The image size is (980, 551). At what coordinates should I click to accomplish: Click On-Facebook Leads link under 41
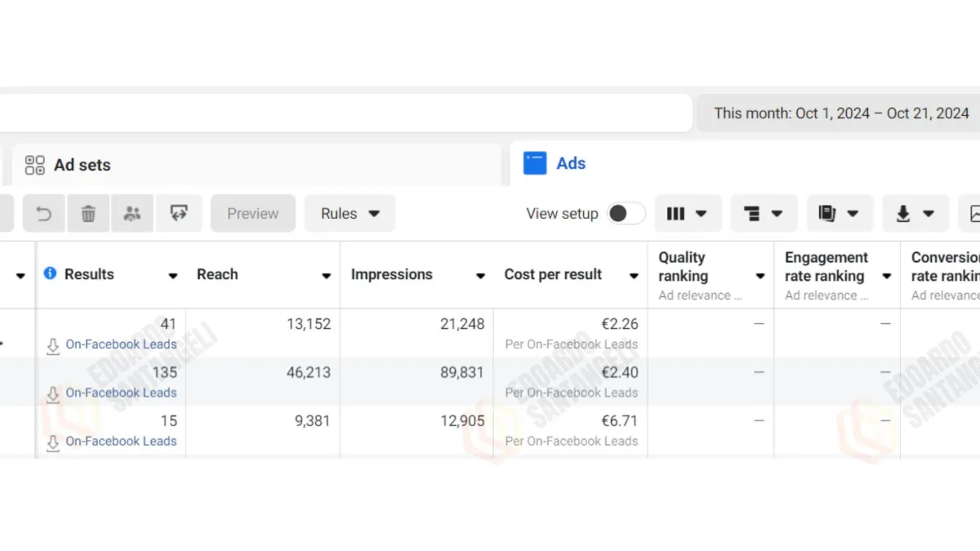click(121, 344)
